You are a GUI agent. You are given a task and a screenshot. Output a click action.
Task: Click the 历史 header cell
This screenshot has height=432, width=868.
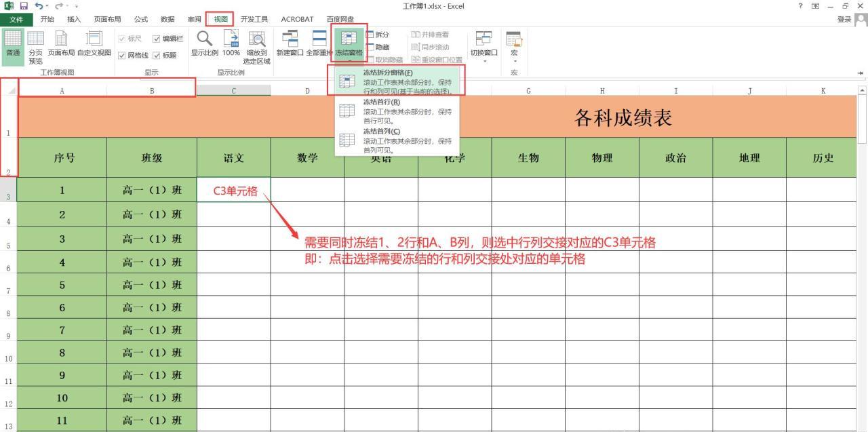click(823, 158)
